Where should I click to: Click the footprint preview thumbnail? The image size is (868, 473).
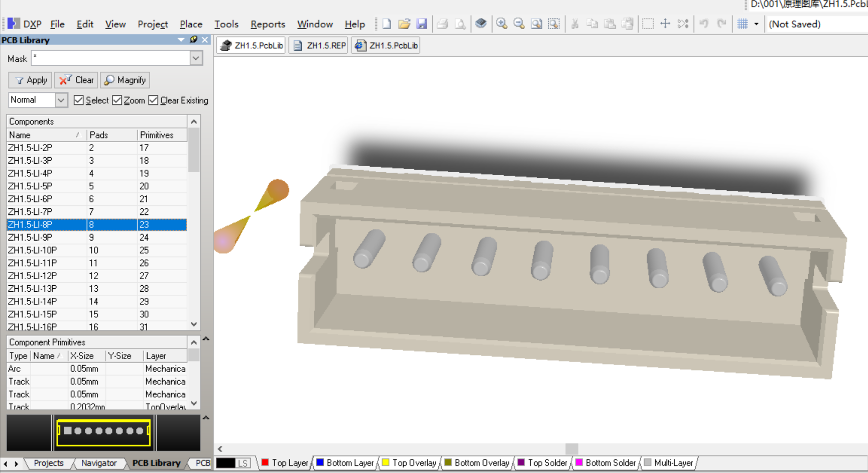coord(103,433)
